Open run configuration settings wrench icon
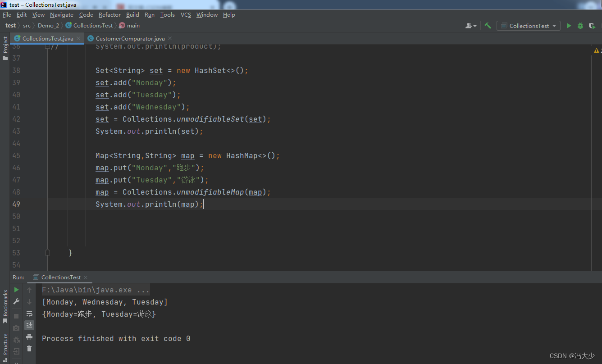Image resolution: width=602 pixels, height=364 pixels. (x=17, y=301)
